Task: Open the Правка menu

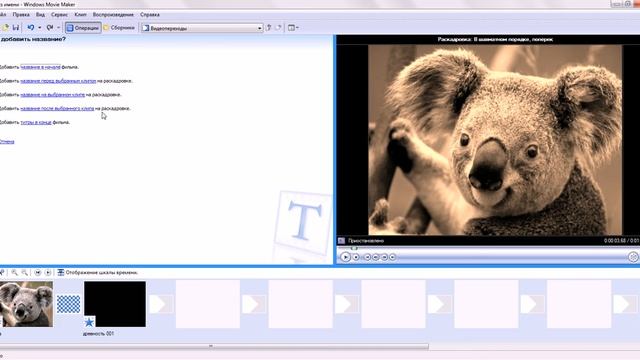Action: point(21,15)
